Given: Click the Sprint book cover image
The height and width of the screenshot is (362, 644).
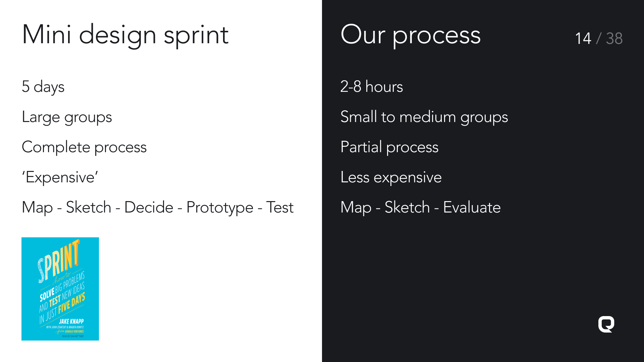Looking at the screenshot, I should 60,289.
